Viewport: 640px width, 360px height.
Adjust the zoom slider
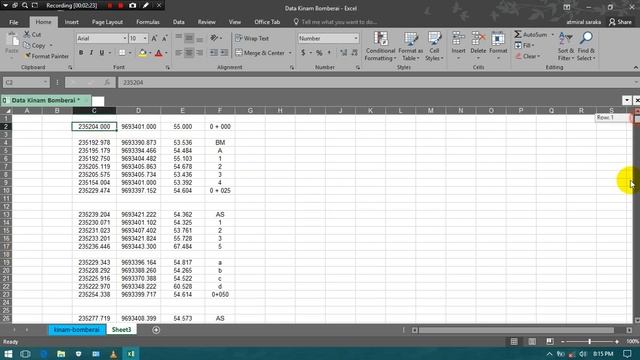589,342
